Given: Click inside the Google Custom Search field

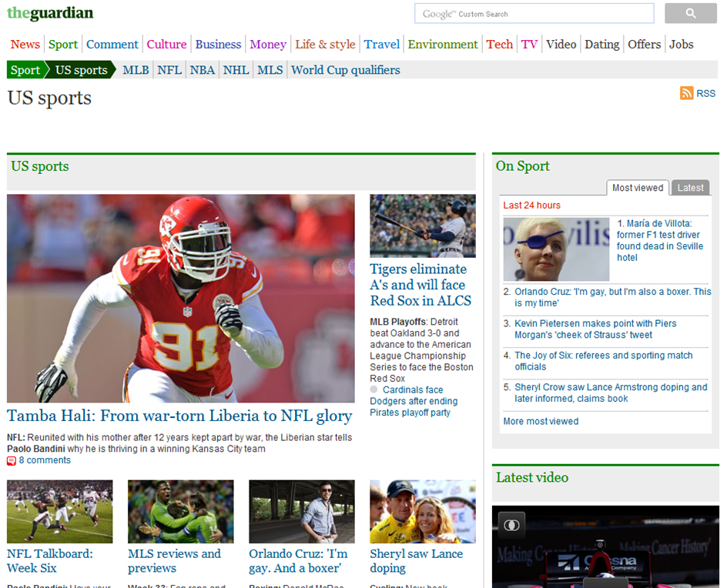Looking at the screenshot, I should coord(534,13).
